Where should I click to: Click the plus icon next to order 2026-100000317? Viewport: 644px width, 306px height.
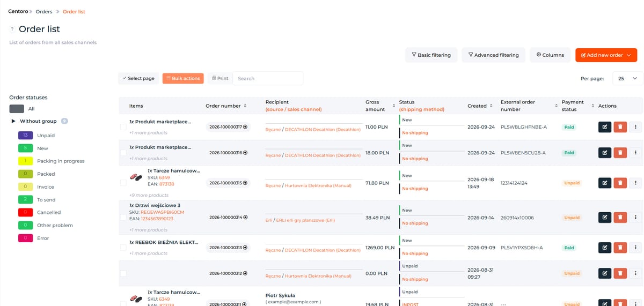point(245,127)
